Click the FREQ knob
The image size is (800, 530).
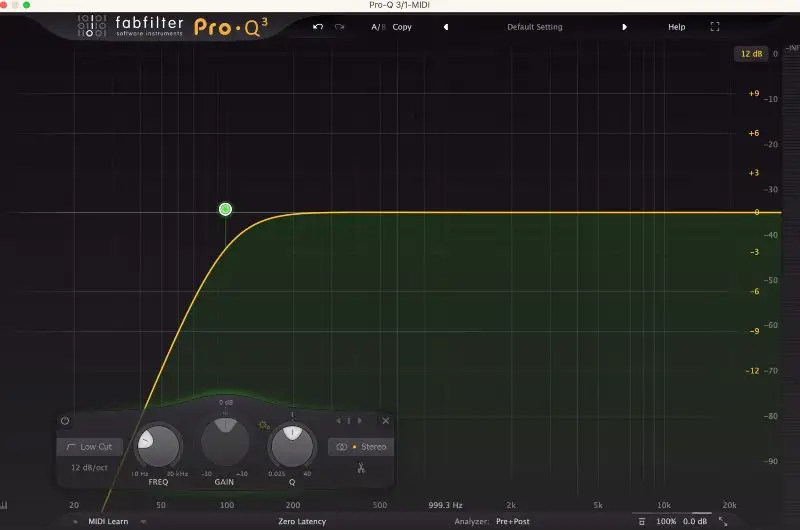(x=158, y=444)
